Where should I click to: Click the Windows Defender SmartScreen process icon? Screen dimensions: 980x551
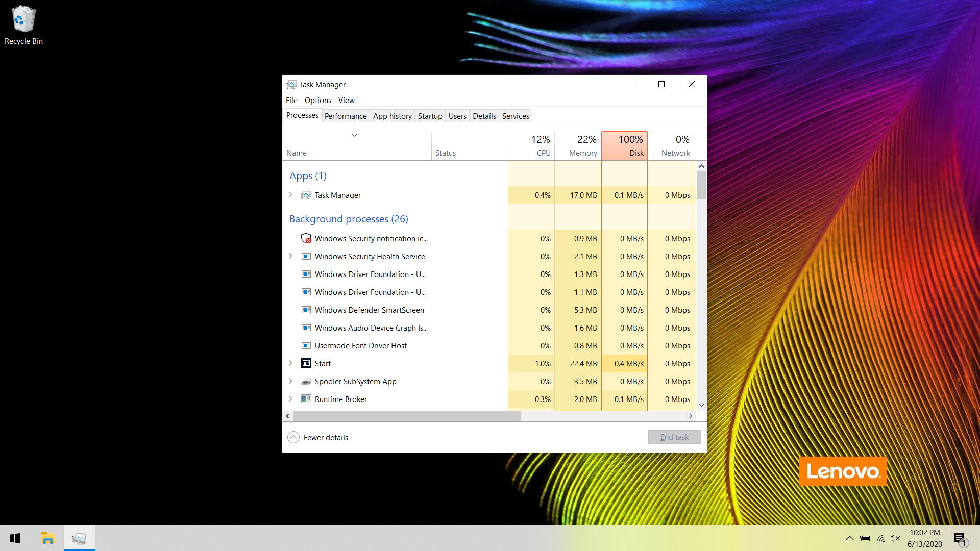pyautogui.click(x=306, y=310)
